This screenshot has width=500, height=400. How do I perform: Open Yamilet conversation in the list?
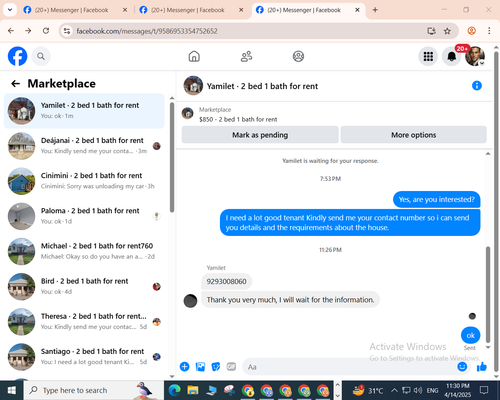pyautogui.click(x=84, y=111)
